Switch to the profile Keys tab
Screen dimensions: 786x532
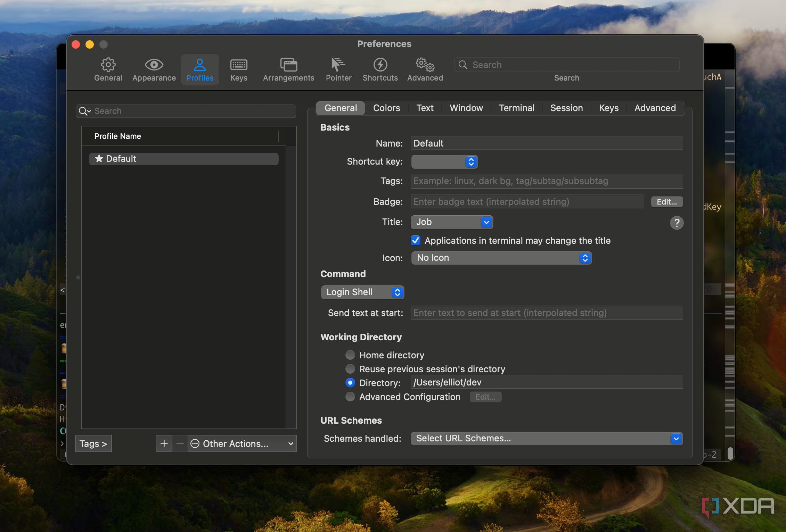coord(608,108)
